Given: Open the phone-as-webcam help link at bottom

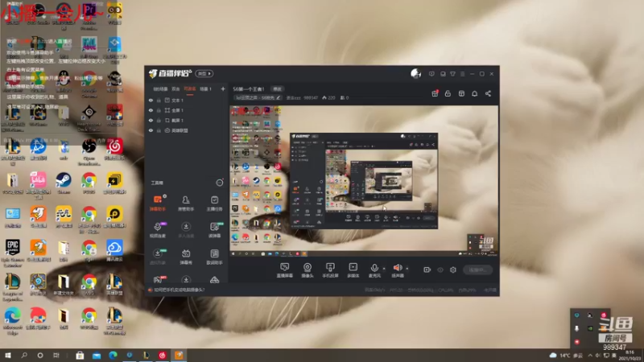Looking at the screenshot, I should point(179,290).
